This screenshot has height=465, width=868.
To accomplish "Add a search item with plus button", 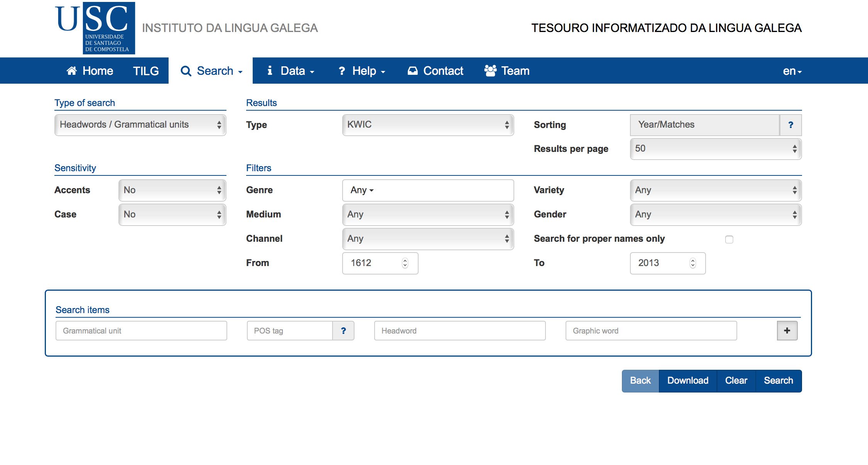I will pyautogui.click(x=787, y=331).
